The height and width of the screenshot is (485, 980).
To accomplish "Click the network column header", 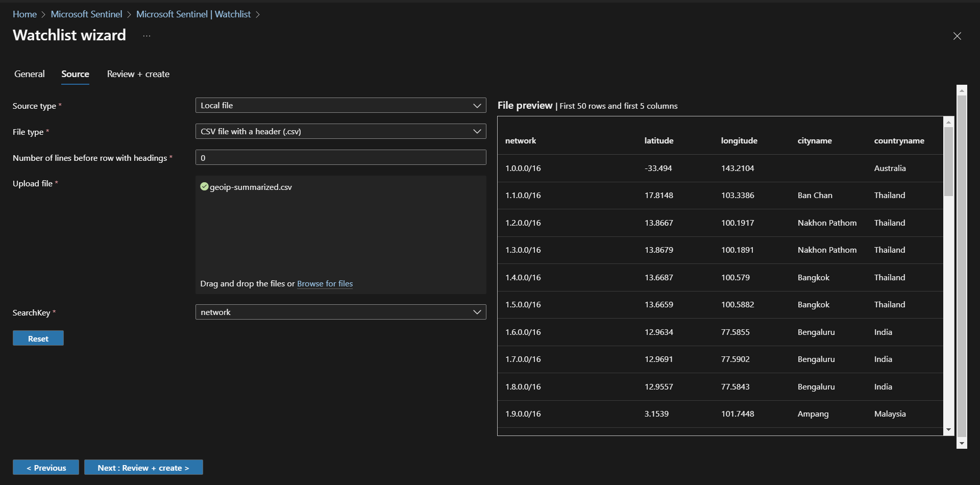I will [x=521, y=140].
